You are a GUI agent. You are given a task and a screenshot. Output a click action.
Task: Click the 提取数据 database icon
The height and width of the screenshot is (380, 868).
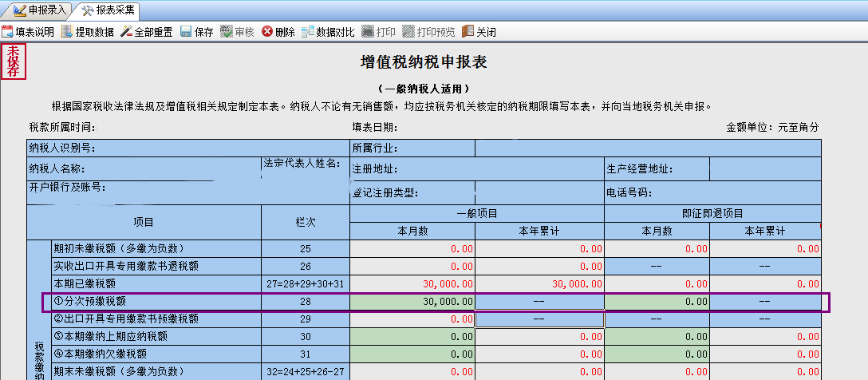(67, 32)
